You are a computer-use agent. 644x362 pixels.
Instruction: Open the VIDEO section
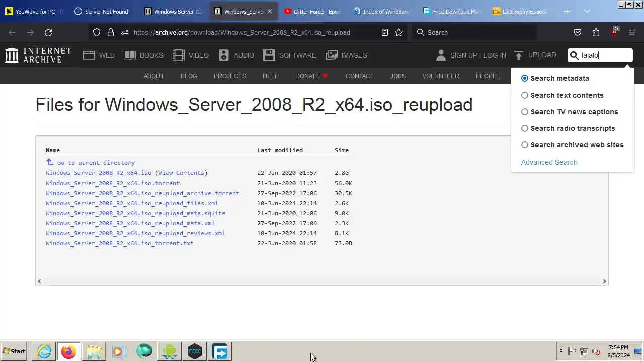tap(191, 55)
